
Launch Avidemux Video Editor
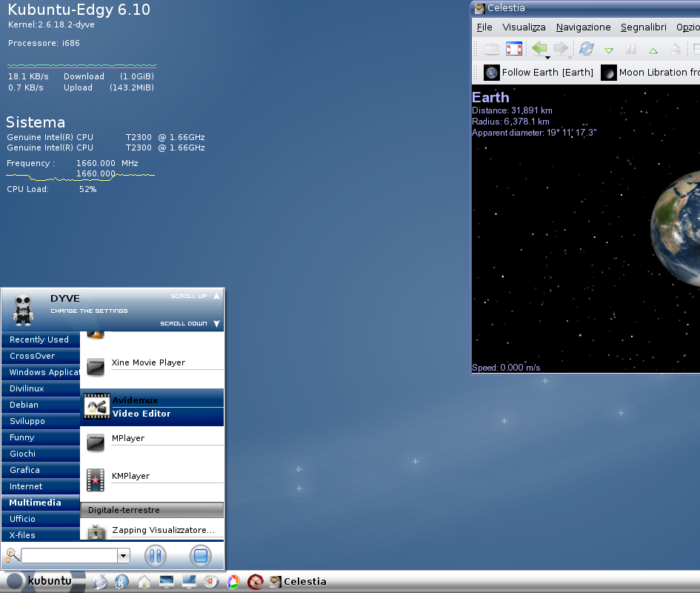pyautogui.click(x=153, y=407)
